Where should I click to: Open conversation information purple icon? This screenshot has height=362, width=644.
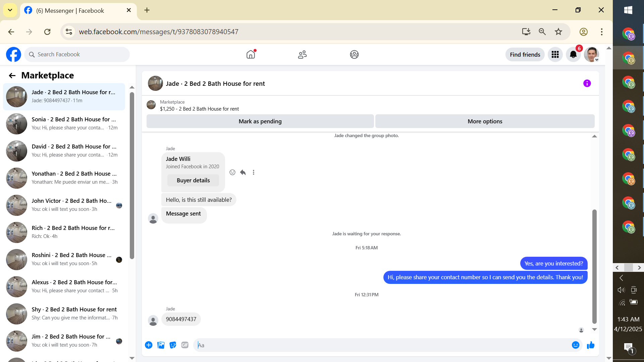click(587, 83)
